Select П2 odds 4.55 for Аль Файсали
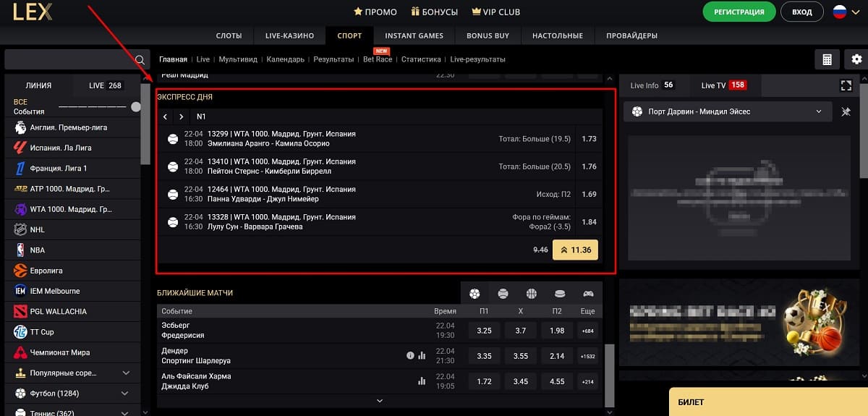The image size is (868, 416). [557, 381]
